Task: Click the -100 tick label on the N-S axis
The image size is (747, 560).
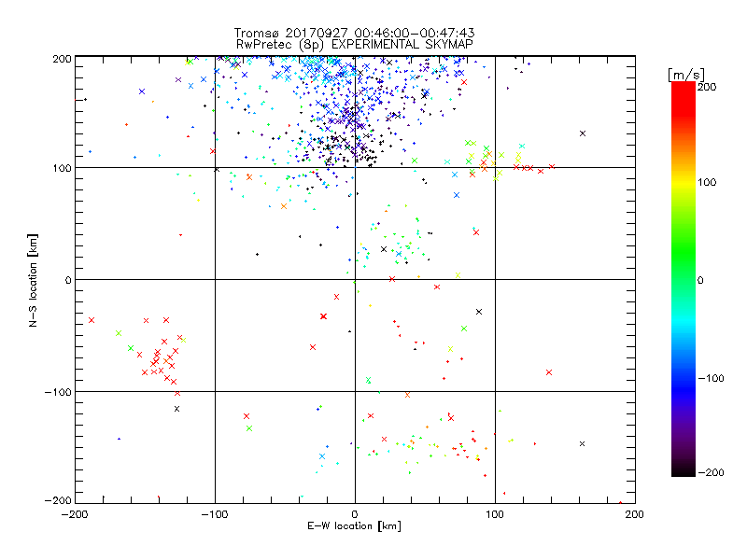Action: pos(58,392)
